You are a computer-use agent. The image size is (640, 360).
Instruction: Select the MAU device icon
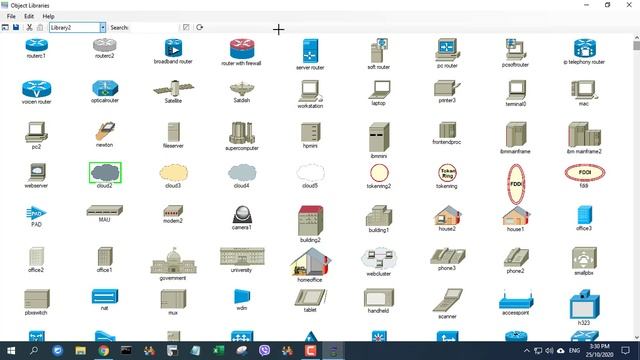[x=104, y=211]
